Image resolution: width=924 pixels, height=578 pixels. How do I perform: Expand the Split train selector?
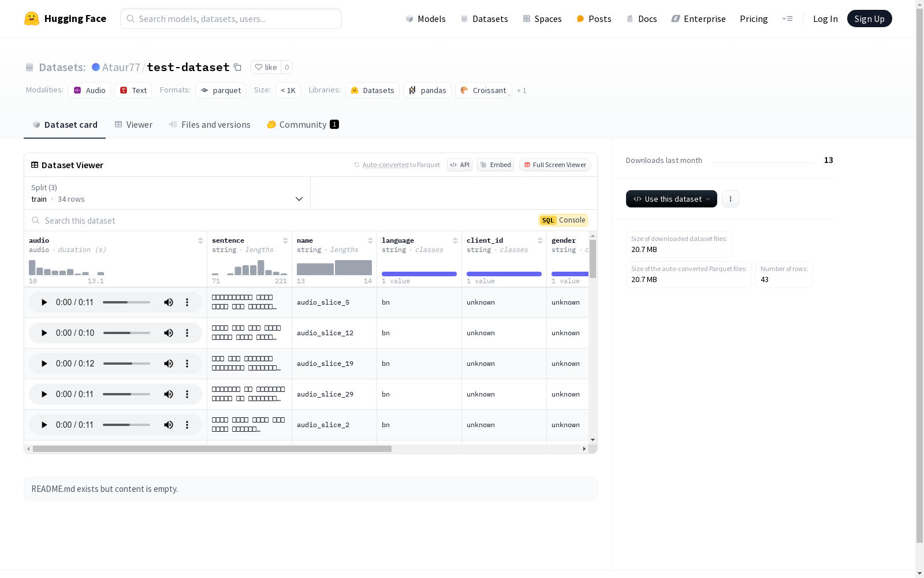coord(167,193)
